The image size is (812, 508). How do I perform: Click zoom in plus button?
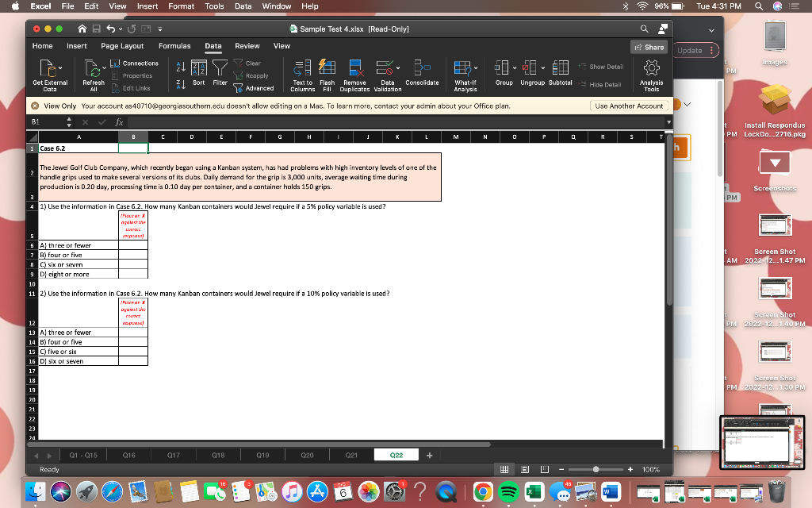(630, 470)
